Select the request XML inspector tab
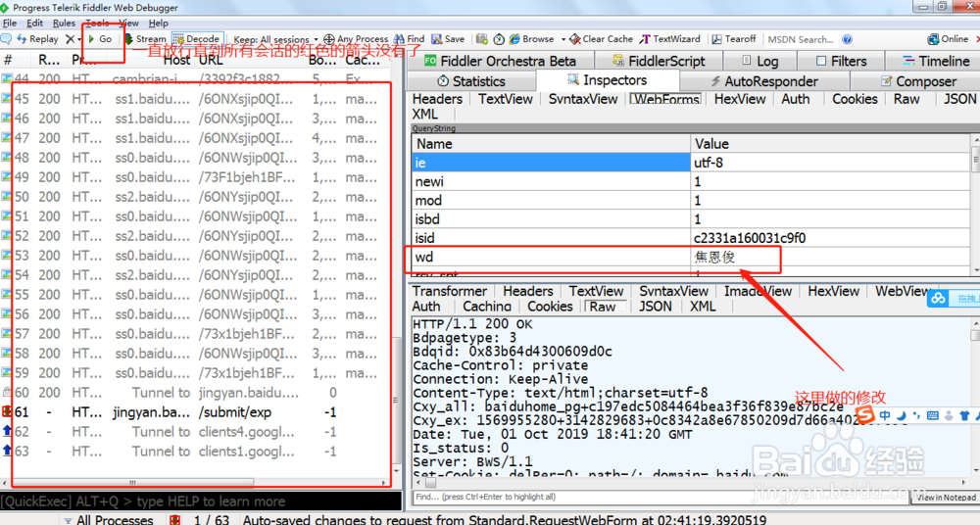 point(425,115)
